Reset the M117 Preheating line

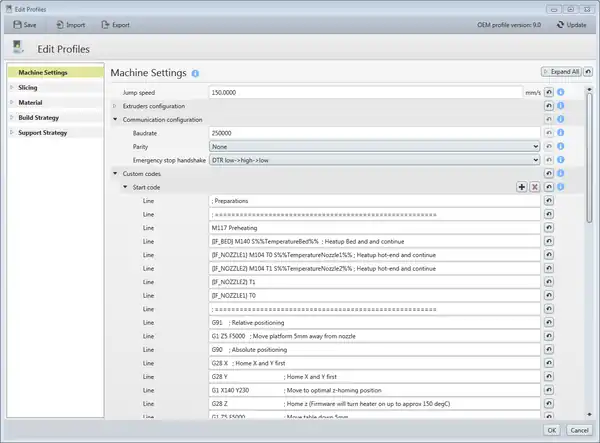[x=549, y=227]
